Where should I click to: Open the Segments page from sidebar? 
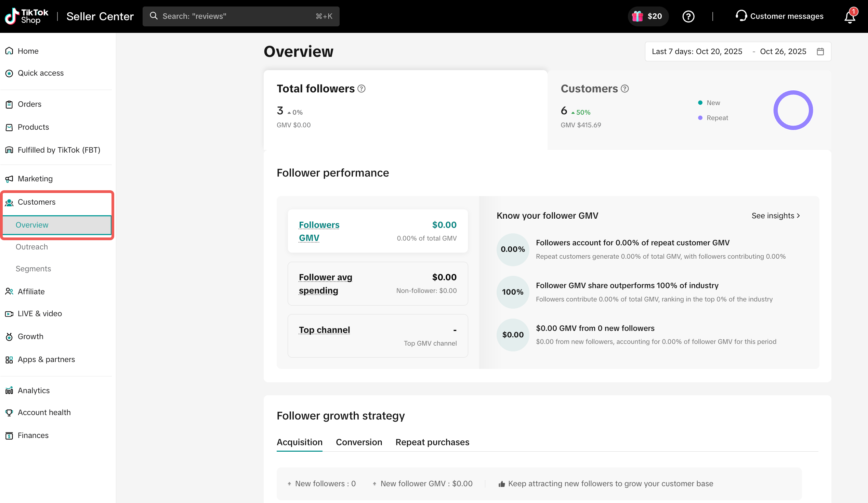click(x=33, y=269)
